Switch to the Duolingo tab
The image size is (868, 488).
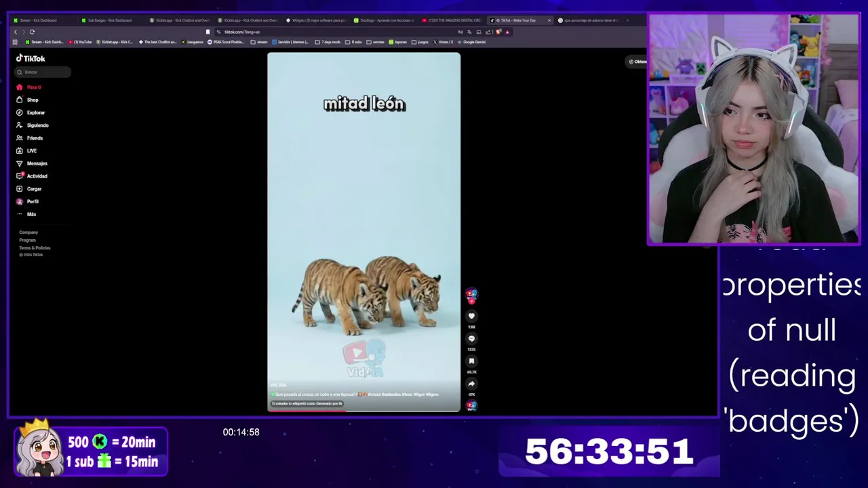tap(383, 20)
